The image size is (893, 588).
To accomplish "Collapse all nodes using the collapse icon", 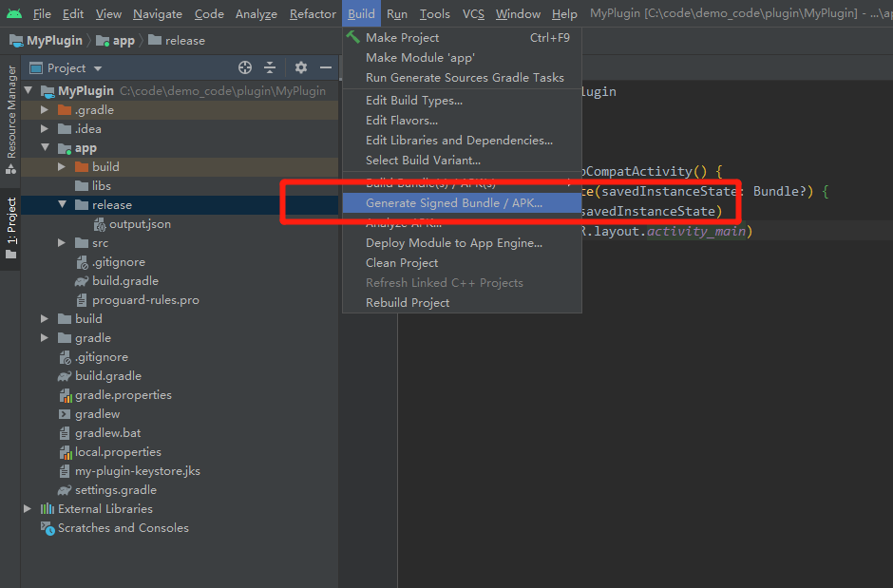I will pos(269,67).
